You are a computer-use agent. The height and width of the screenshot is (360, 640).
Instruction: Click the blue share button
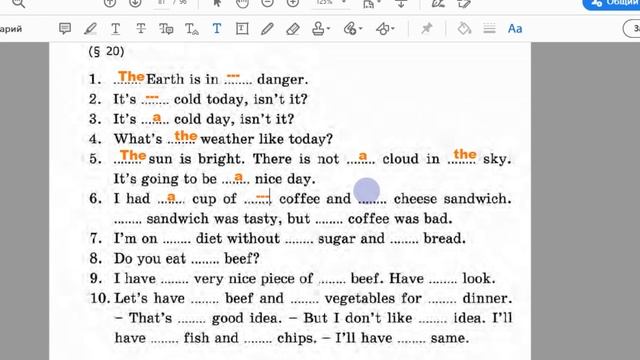pyautogui.click(x=611, y=3)
